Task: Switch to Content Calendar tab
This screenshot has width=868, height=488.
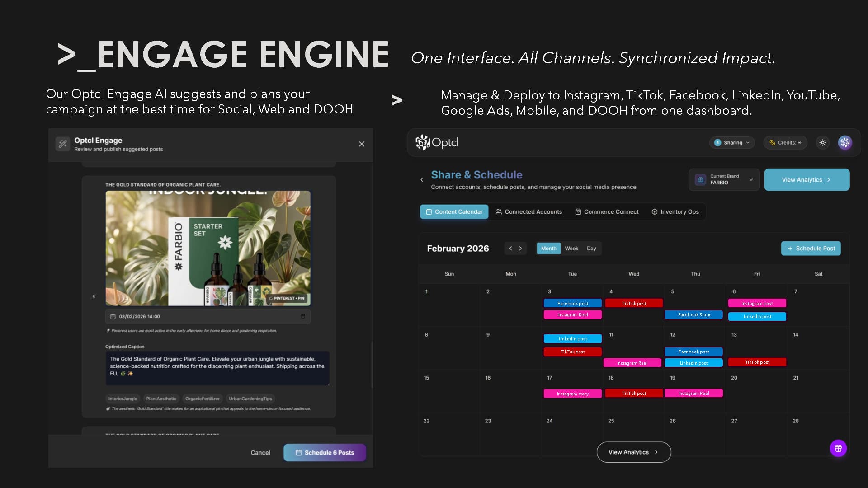Action: [454, 212]
